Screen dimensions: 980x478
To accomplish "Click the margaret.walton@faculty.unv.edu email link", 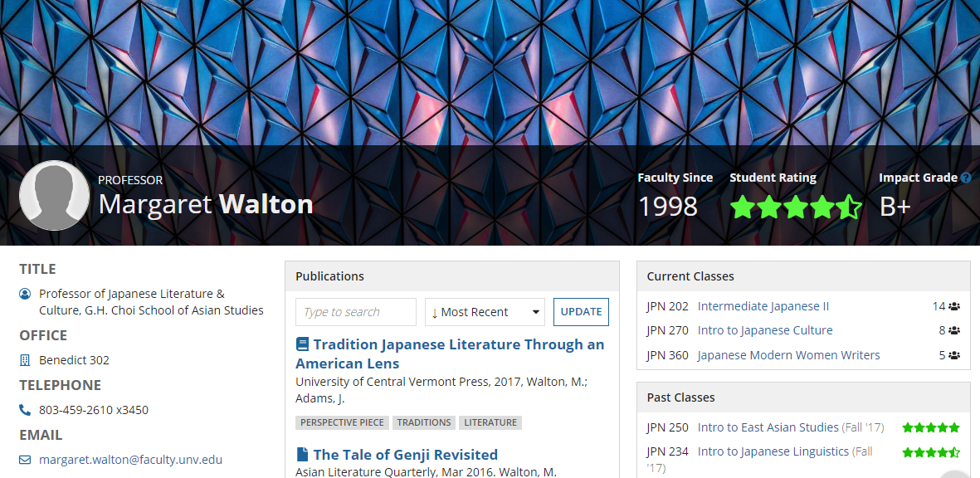I will click(x=130, y=460).
